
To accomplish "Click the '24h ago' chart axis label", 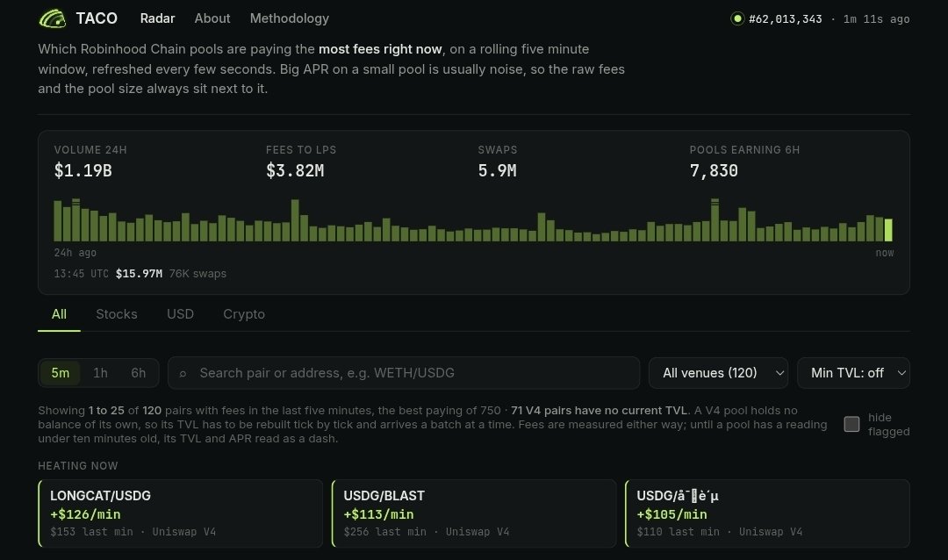I will pyautogui.click(x=75, y=253).
